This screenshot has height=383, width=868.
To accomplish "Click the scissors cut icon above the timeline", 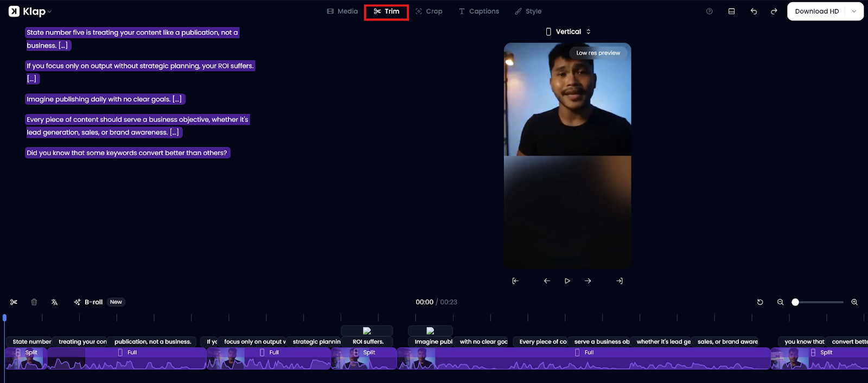I will click(x=14, y=302).
